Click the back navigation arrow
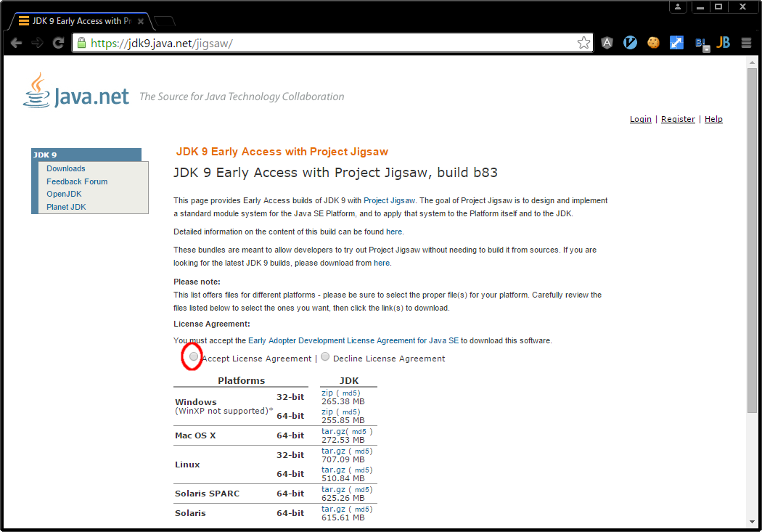 [17, 42]
